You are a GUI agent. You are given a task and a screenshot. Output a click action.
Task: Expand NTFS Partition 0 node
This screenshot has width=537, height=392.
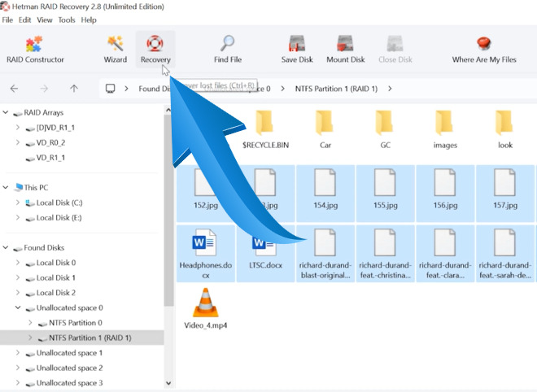pyautogui.click(x=30, y=323)
